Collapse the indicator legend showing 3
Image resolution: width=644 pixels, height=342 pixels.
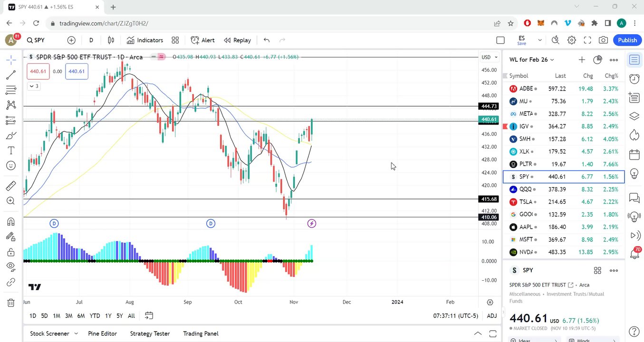click(x=34, y=86)
